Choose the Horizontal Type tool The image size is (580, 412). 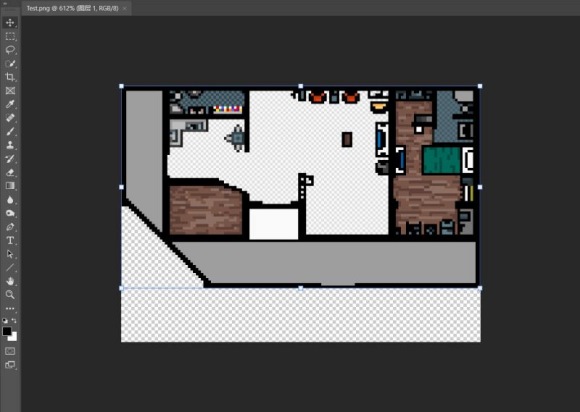(x=10, y=240)
